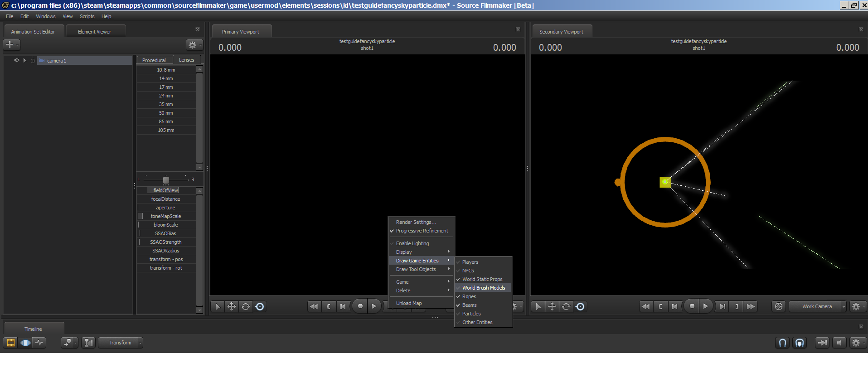868x368 pixels.
Task: Play the Primary Viewport preview
Action: pos(374,307)
